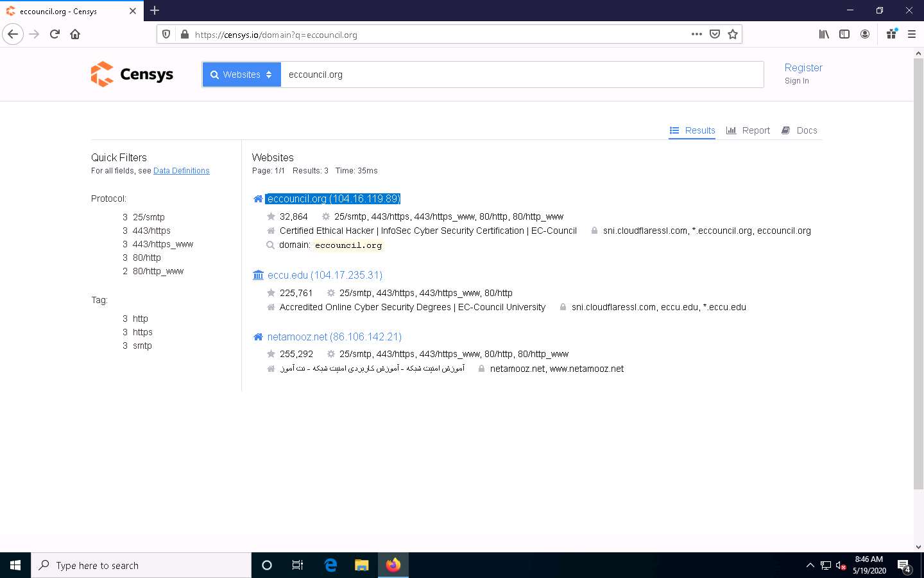The image size is (924, 578).
Task: Open the Firefox Library icon
Action: 824,35
